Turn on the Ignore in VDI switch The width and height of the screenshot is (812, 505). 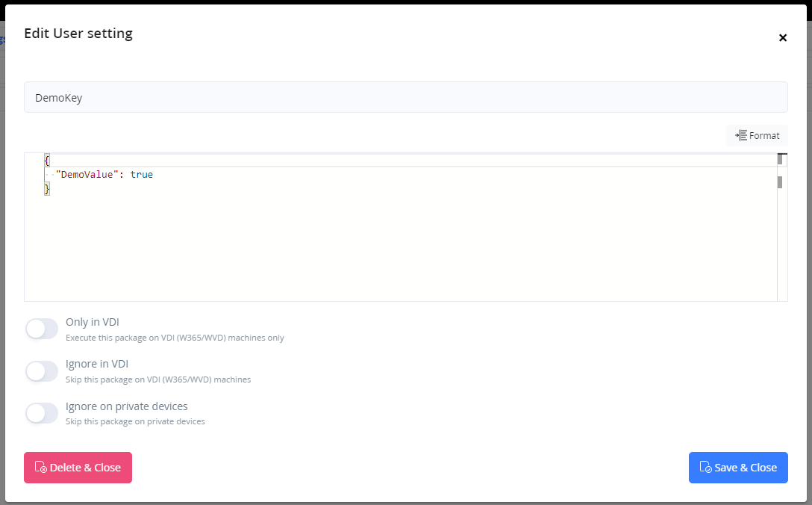42,371
